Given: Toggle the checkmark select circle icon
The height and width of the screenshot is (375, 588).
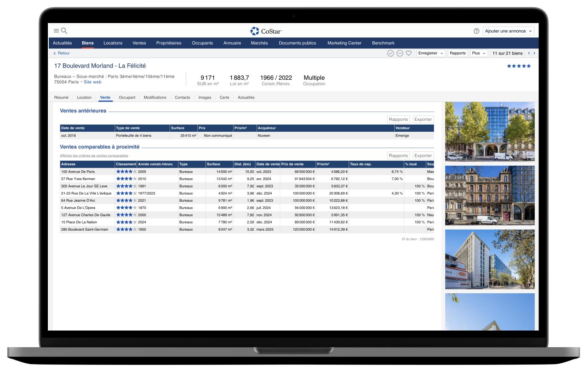Looking at the screenshot, I should [391, 53].
